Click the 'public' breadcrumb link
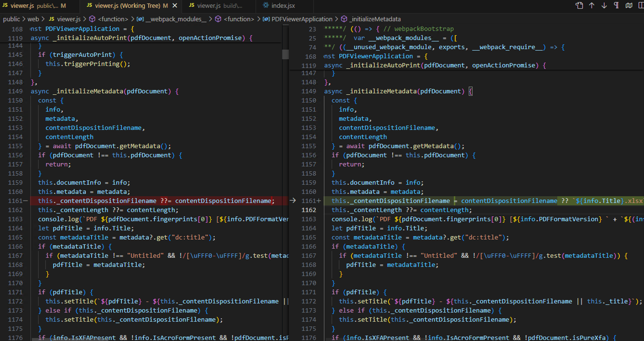 [11, 19]
